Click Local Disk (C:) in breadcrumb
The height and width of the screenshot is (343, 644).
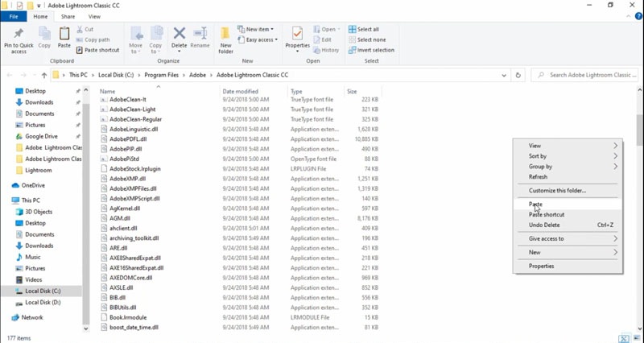pos(116,75)
